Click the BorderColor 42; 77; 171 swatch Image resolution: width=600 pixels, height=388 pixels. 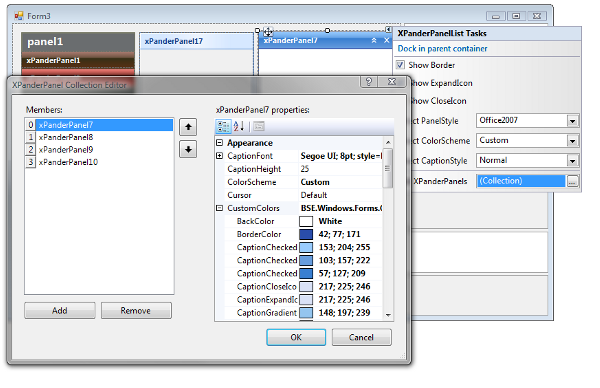tap(306, 234)
